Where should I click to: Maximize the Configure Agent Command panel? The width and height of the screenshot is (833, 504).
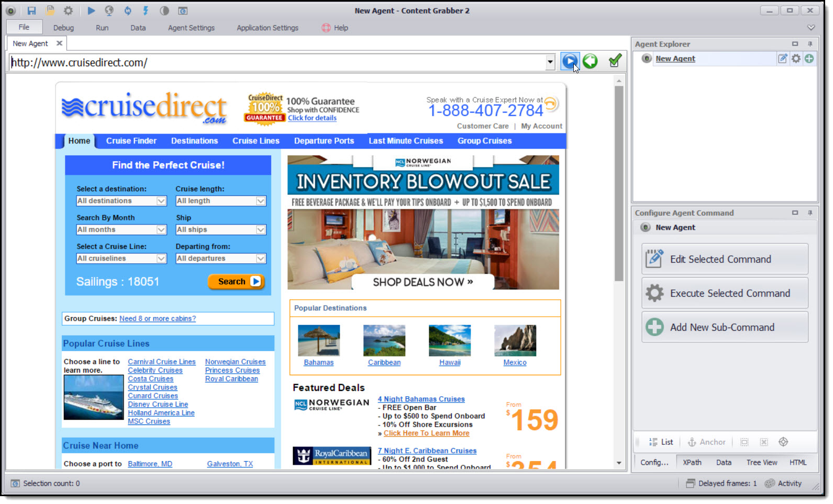click(795, 212)
